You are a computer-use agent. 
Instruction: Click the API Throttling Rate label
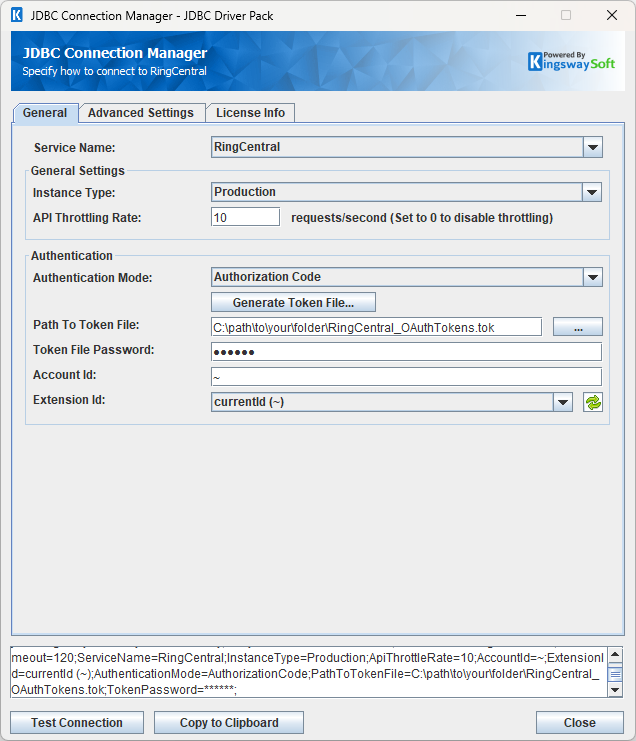pos(87,218)
